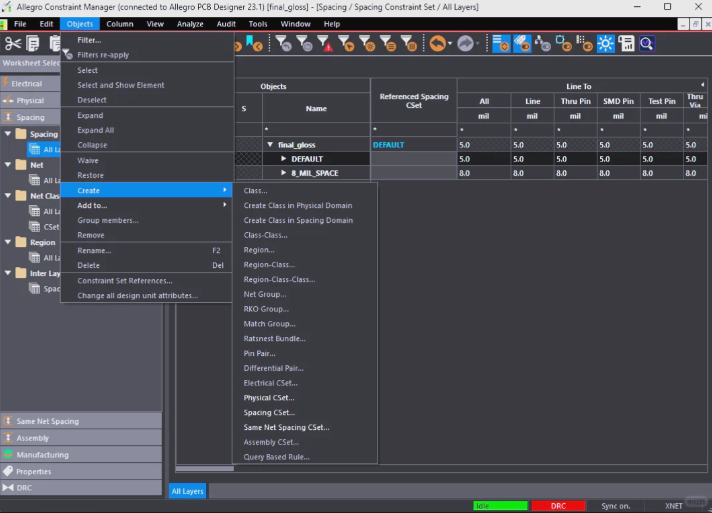This screenshot has height=513, width=712.
Task: Choose Physical CSet... from Create submenu
Action: [x=305, y=398]
